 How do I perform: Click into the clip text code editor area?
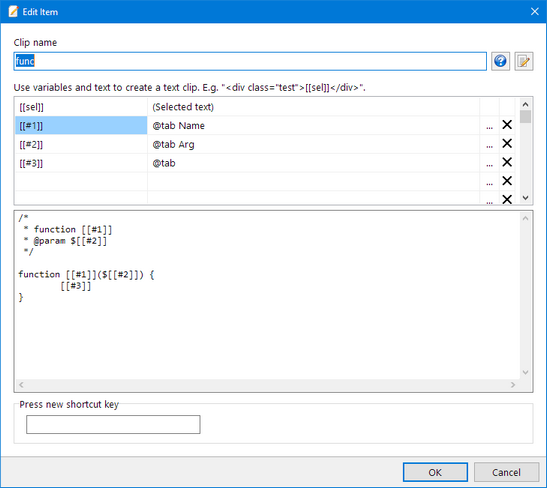(268, 295)
